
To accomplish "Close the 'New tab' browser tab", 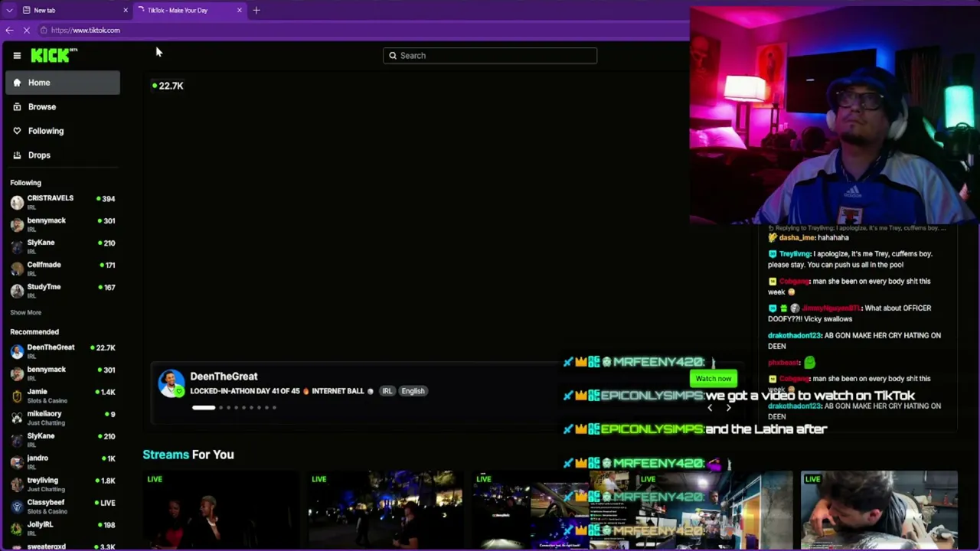I will pos(126,10).
